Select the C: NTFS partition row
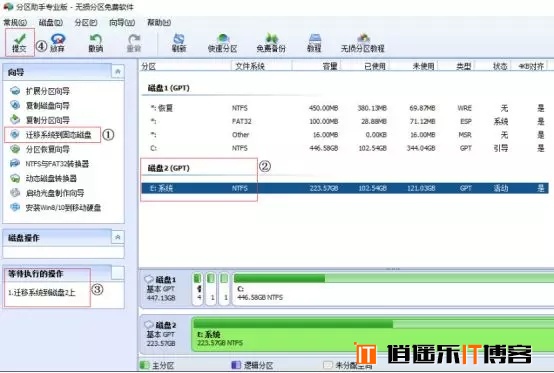This screenshot has height=373, width=554. pos(345,148)
